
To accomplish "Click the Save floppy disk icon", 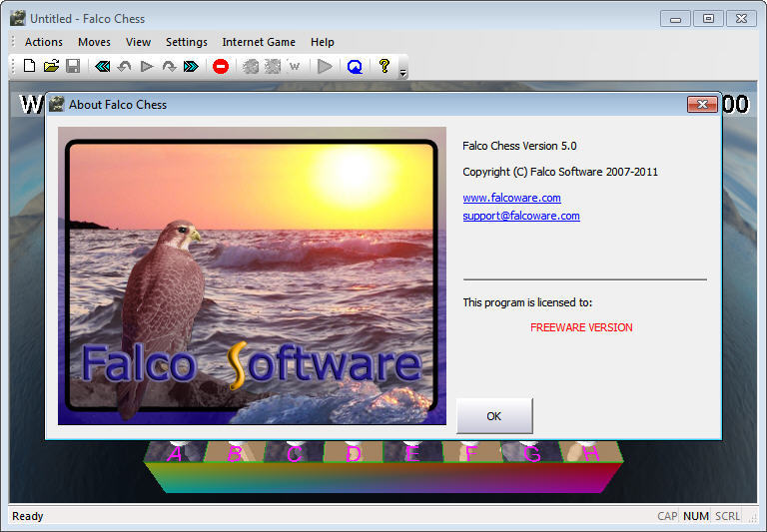I will (73, 66).
